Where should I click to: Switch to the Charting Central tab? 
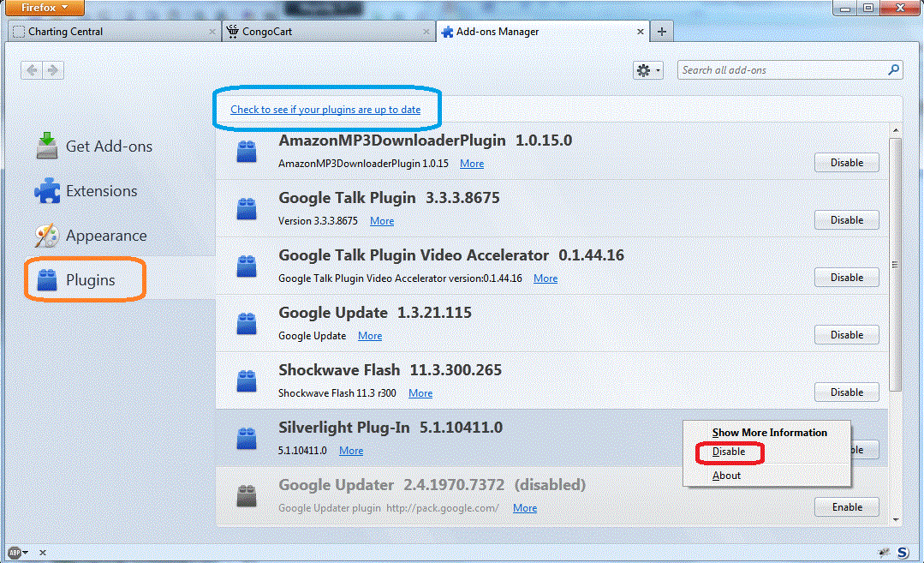tap(114, 31)
